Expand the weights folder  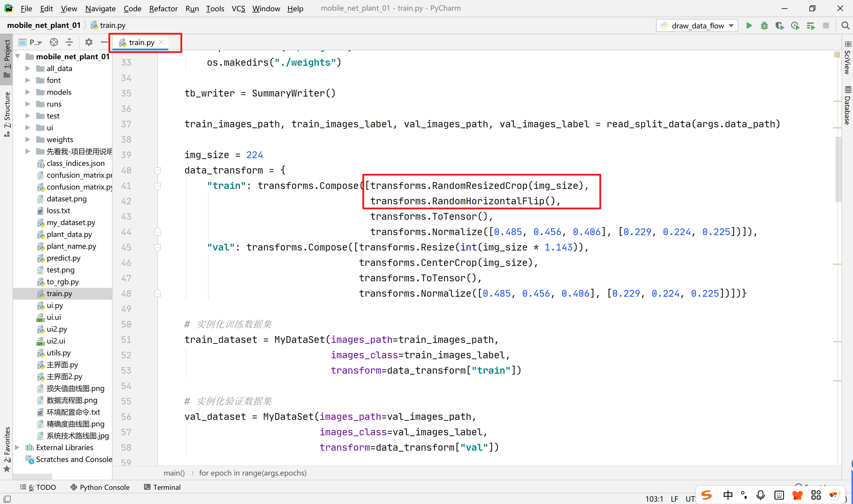click(28, 139)
